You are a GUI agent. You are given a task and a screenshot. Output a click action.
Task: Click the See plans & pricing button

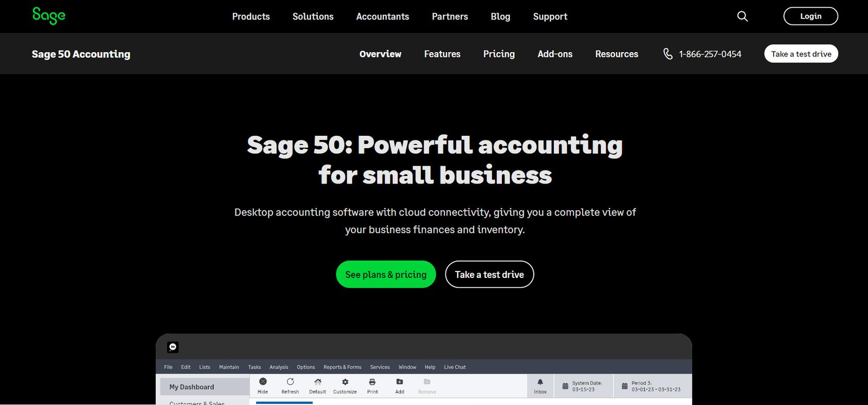pyautogui.click(x=386, y=274)
